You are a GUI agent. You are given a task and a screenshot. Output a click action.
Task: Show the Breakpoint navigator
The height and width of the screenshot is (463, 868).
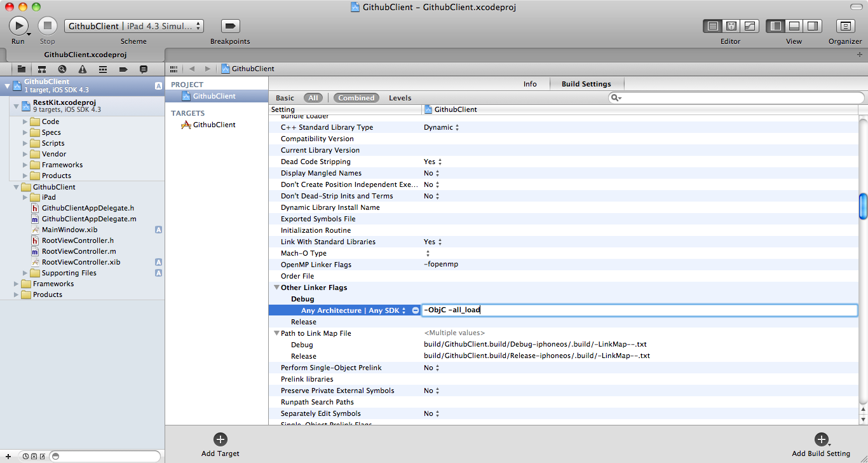point(123,69)
